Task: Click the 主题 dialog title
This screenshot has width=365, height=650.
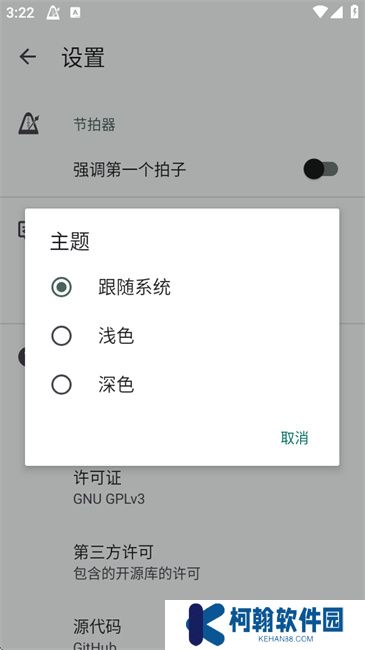Action: click(70, 242)
